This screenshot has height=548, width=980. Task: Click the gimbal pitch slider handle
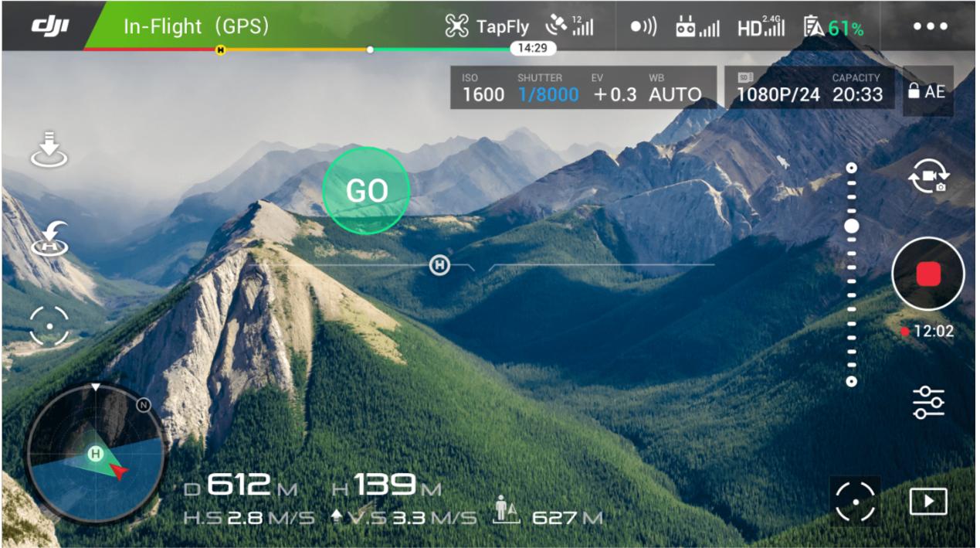point(851,226)
